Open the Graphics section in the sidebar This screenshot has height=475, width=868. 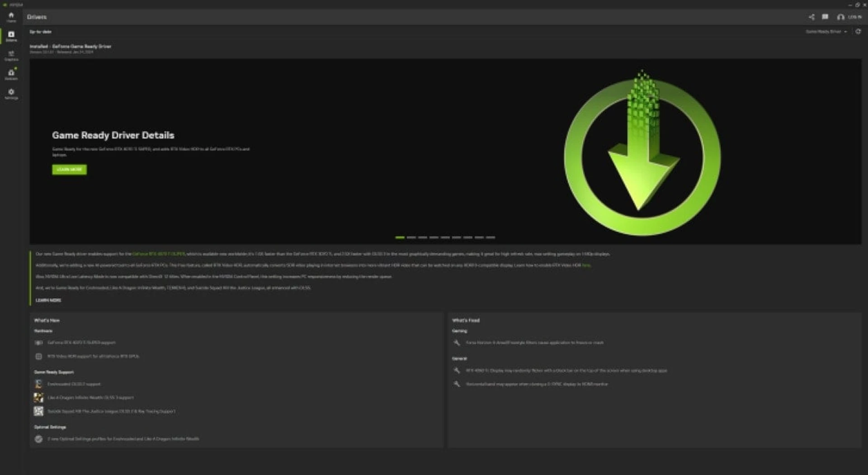tap(11, 56)
